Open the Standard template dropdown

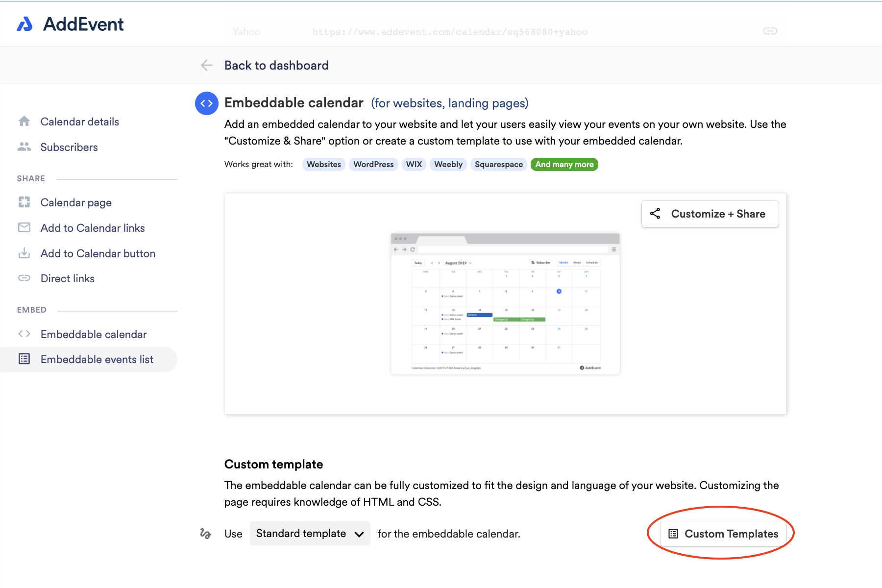309,533
